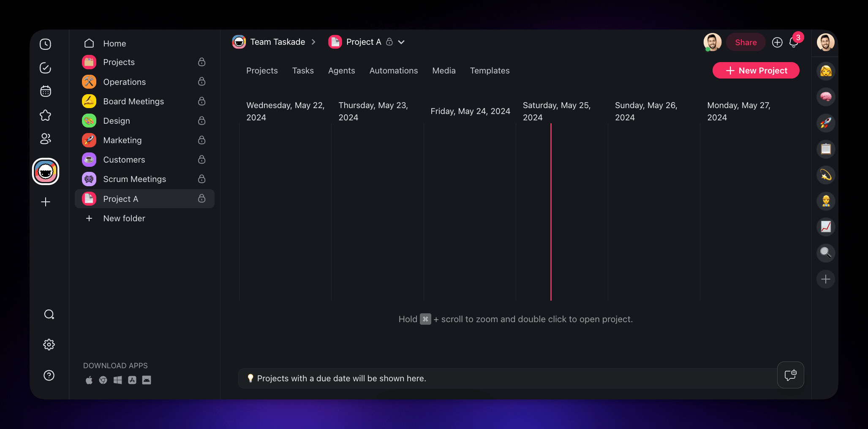Click the Share button
Image resolution: width=868 pixels, height=429 pixels.
(x=746, y=42)
